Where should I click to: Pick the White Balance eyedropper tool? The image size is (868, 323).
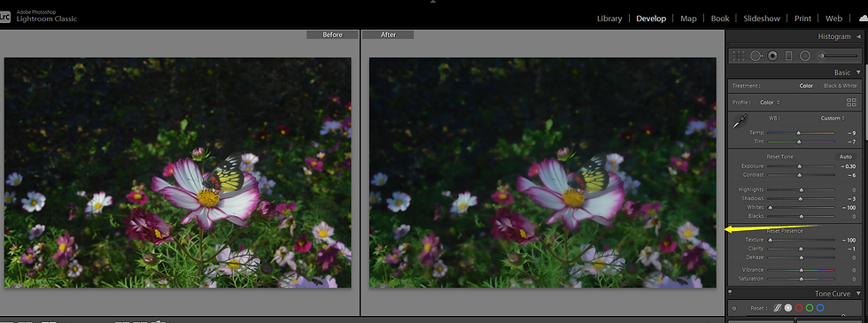click(740, 121)
